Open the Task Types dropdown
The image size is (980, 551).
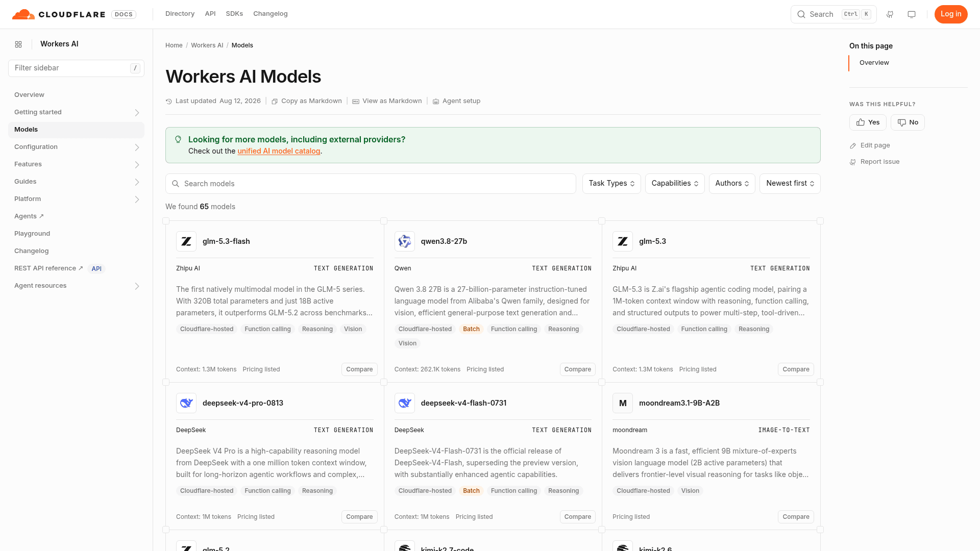point(611,184)
